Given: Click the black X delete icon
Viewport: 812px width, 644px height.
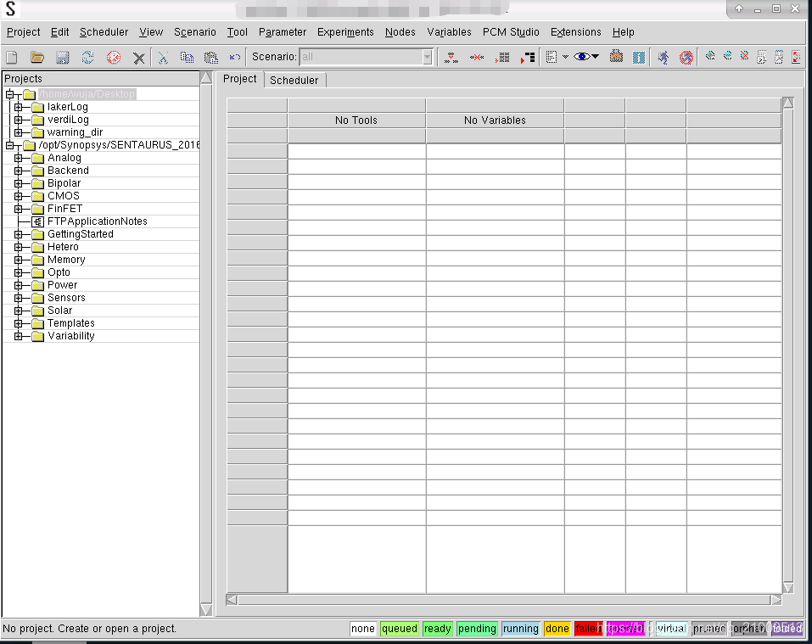Looking at the screenshot, I should (138, 58).
